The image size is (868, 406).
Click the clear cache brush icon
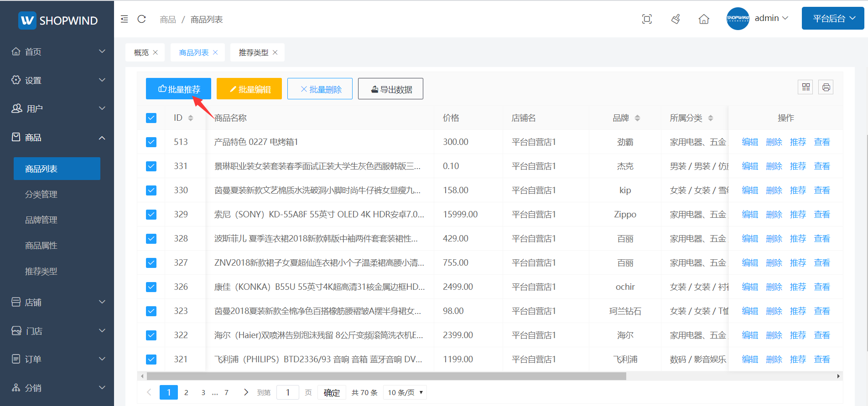[x=676, y=19]
